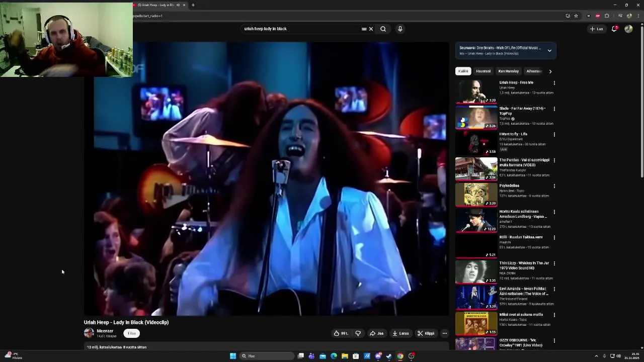Open options menu for Hortto Kaalo solistinaan video
Image resolution: width=644 pixels, height=362 pixels.
(x=554, y=212)
